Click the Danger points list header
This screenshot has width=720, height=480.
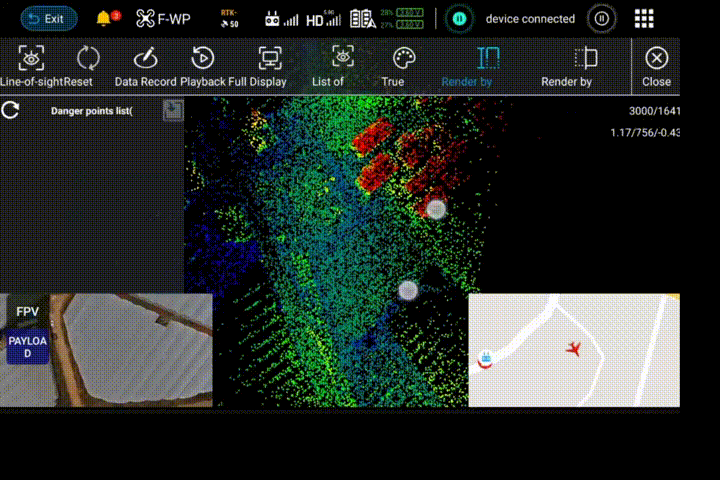pos(91,111)
